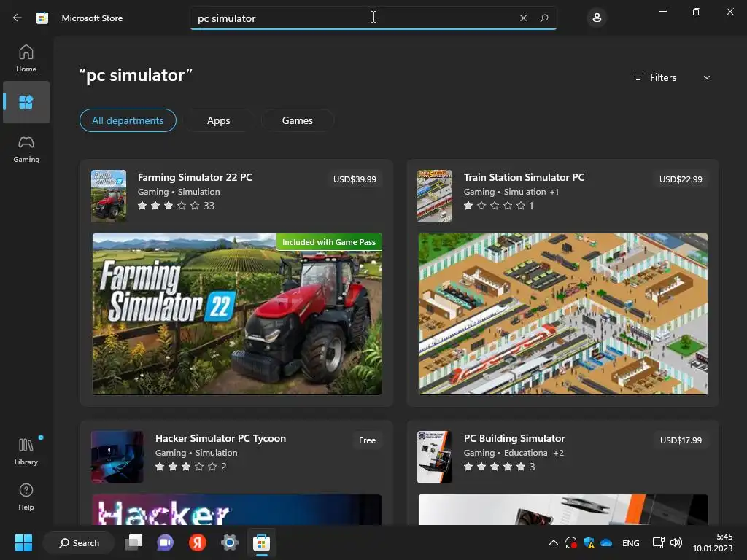Open Library in the sidebar
Screen dimensions: 747x560
pos(26,451)
